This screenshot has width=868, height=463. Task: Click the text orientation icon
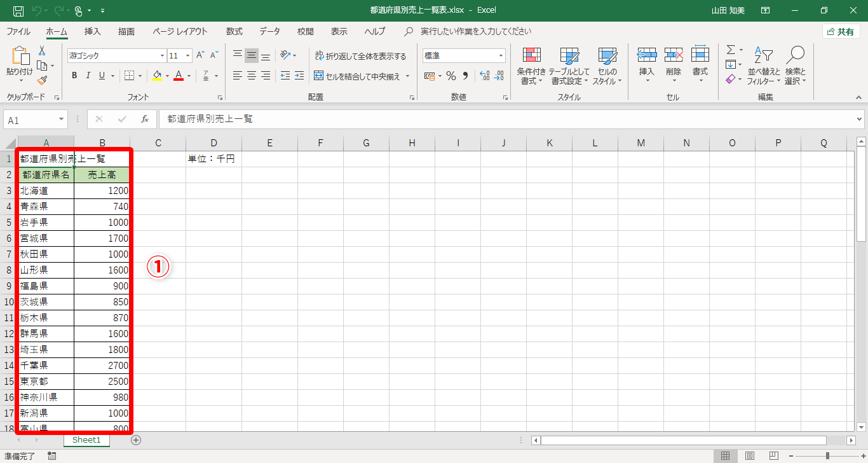[x=286, y=55]
